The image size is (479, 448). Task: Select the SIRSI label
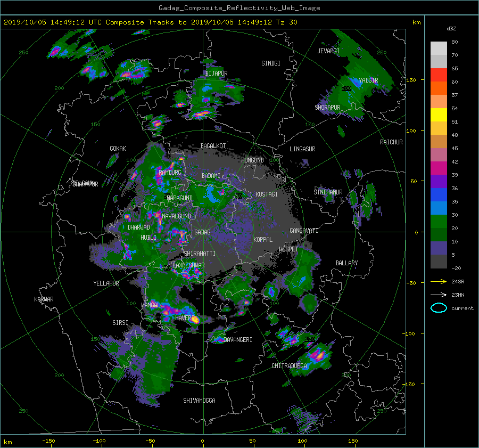pos(120,323)
